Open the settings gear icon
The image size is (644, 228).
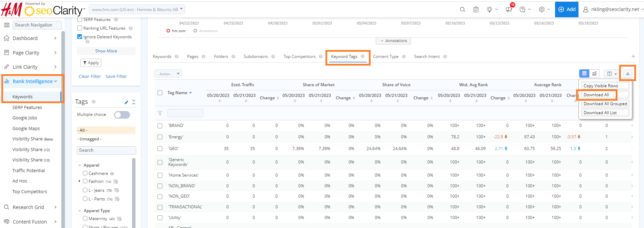tap(542, 9)
